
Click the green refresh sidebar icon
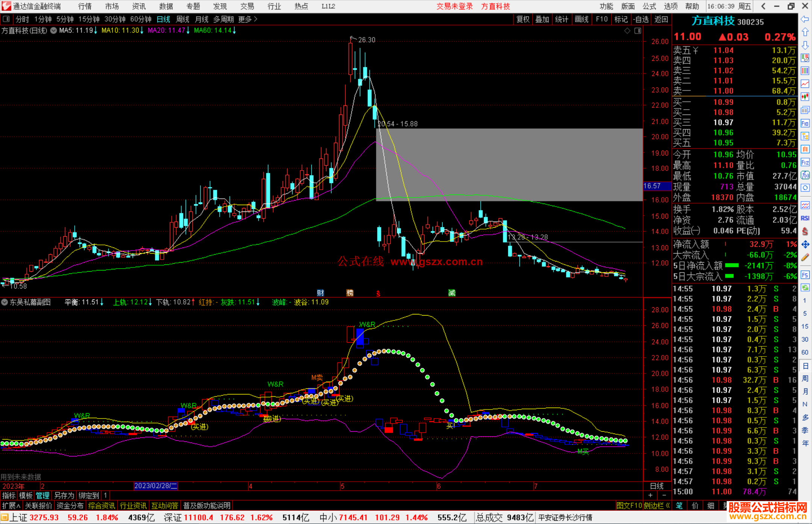pos(805,288)
